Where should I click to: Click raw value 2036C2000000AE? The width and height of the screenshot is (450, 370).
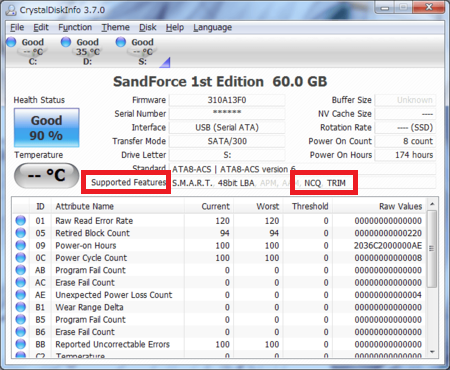pos(388,245)
